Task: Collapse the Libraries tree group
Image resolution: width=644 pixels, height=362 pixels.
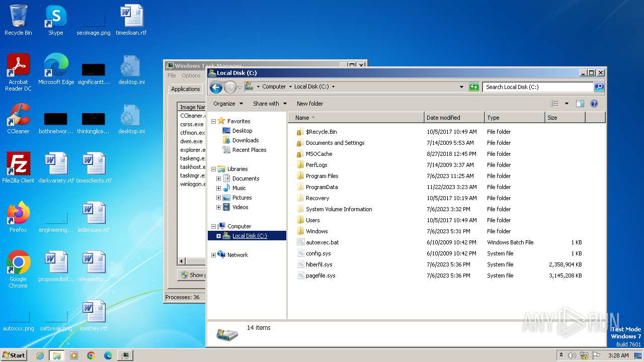Action: tap(213, 169)
